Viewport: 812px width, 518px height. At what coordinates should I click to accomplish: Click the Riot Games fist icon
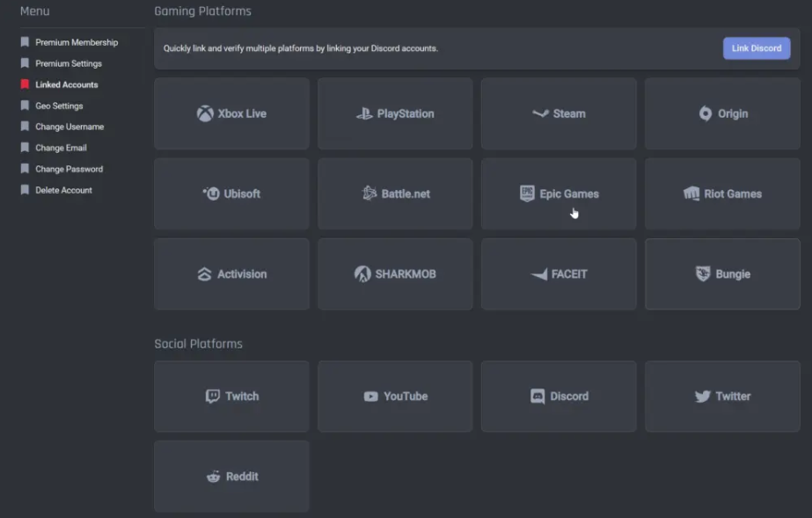(x=691, y=193)
